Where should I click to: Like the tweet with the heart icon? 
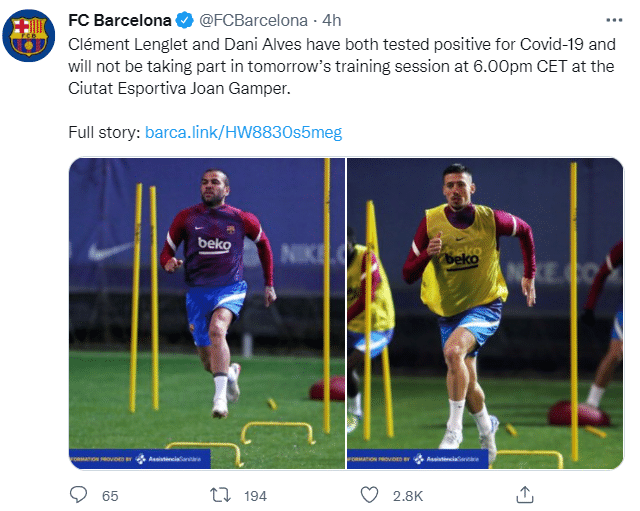point(369,495)
